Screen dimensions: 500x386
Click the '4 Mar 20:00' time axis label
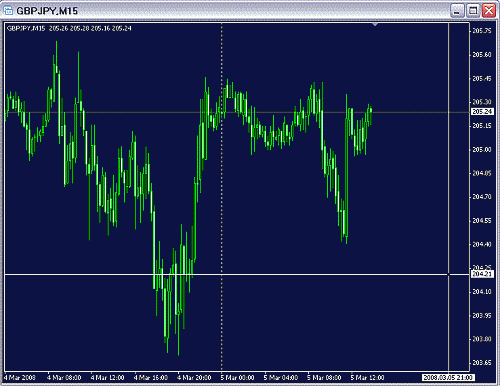pos(194,378)
